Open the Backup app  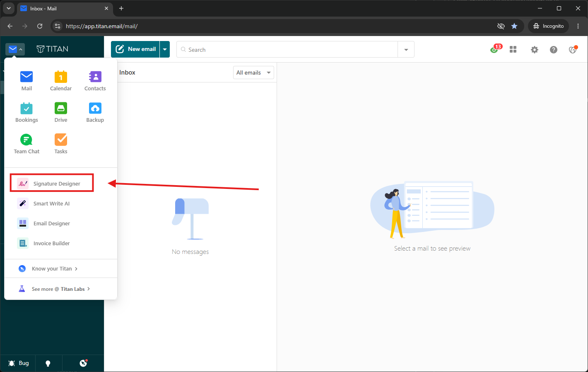(95, 112)
